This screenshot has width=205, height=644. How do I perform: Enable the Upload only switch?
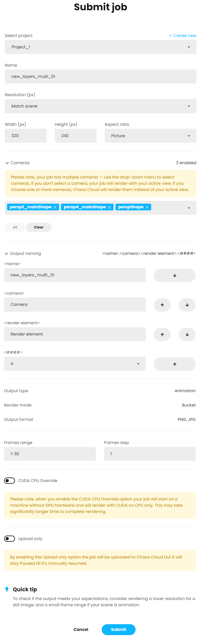pyautogui.click(x=10, y=539)
